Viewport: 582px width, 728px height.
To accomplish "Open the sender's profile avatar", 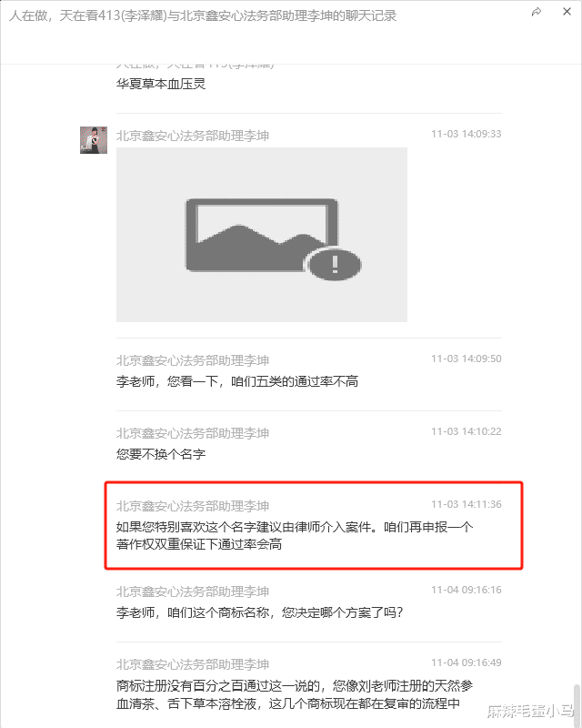I will pyautogui.click(x=94, y=140).
